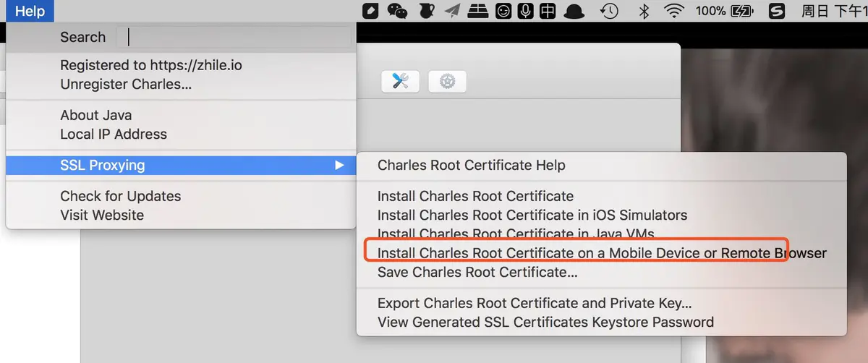
Task: Open the Settings gear toolbar button
Action: coord(447,81)
